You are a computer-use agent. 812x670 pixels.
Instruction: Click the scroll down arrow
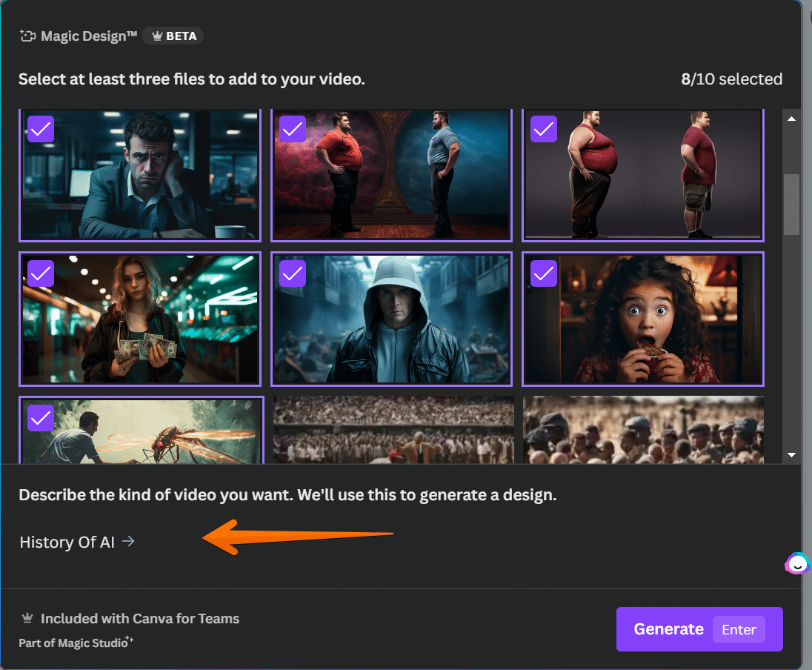coord(791,454)
